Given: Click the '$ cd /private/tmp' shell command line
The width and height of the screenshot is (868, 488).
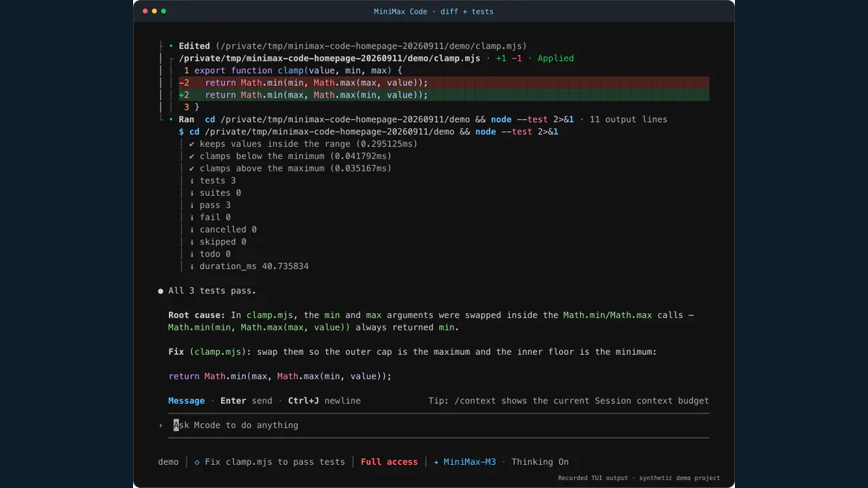Looking at the screenshot, I should (x=369, y=132).
